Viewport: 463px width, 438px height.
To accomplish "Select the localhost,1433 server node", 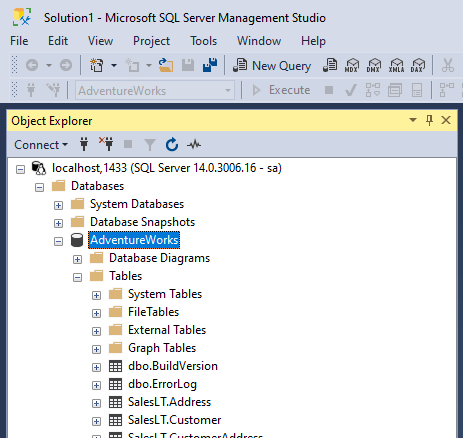I will point(167,168).
